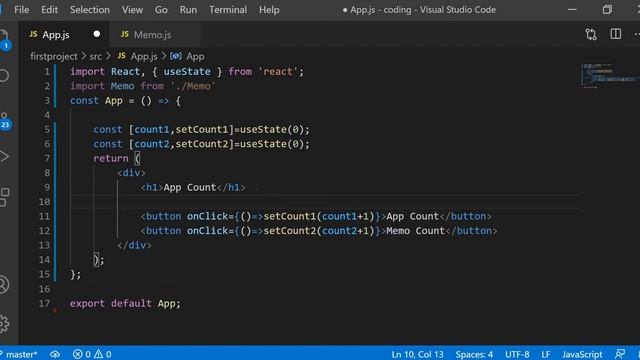Click line number 7 in the gutter

[47, 158]
